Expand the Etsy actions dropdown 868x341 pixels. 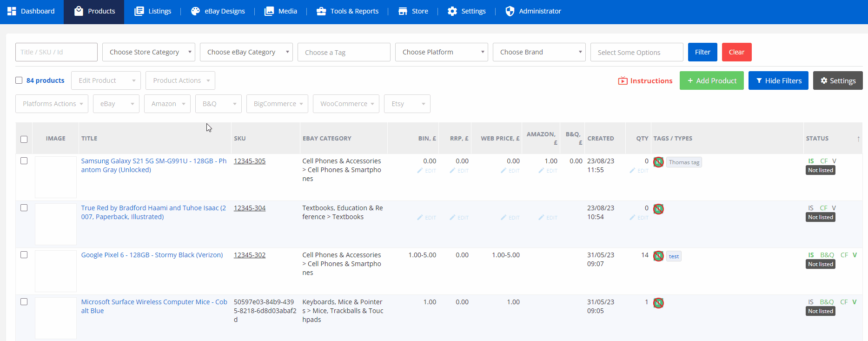pyautogui.click(x=407, y=104)
